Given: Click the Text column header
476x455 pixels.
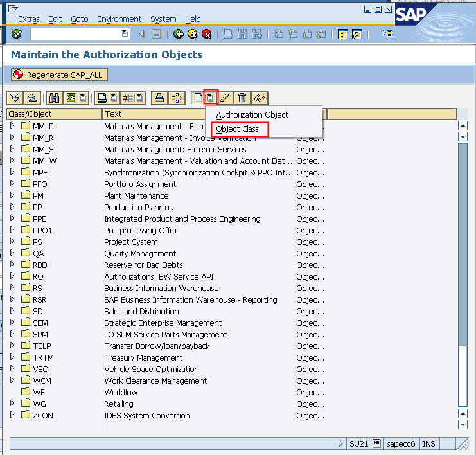Looking at the screenshot, I should (154, 114).
